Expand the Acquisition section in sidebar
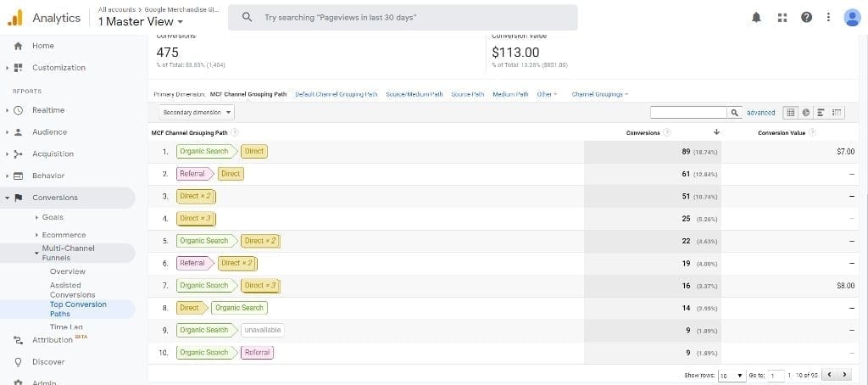 point(7,154)
